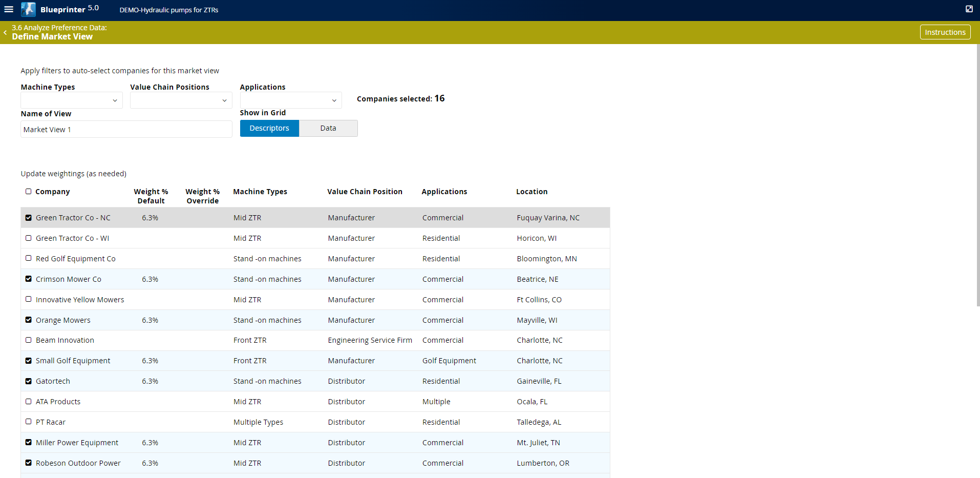The image size is (980, 478).
Task: Uncheck Small Golf Equipment
Action: (29, 361)
